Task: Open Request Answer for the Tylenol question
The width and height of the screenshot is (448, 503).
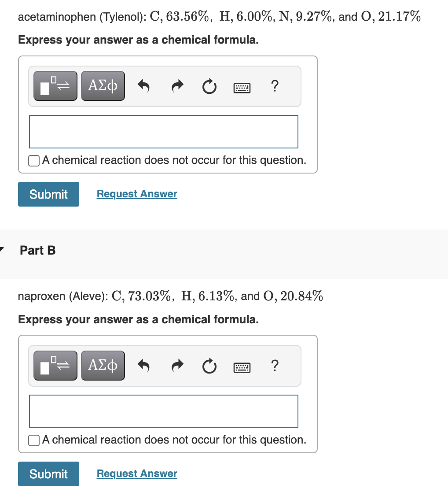Action: (136, 194)
